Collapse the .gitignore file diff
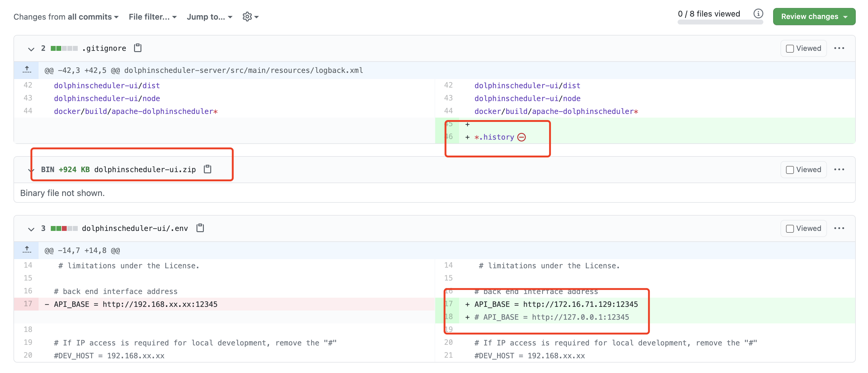The width and height of the screenshot is (868, 373). 31,49
